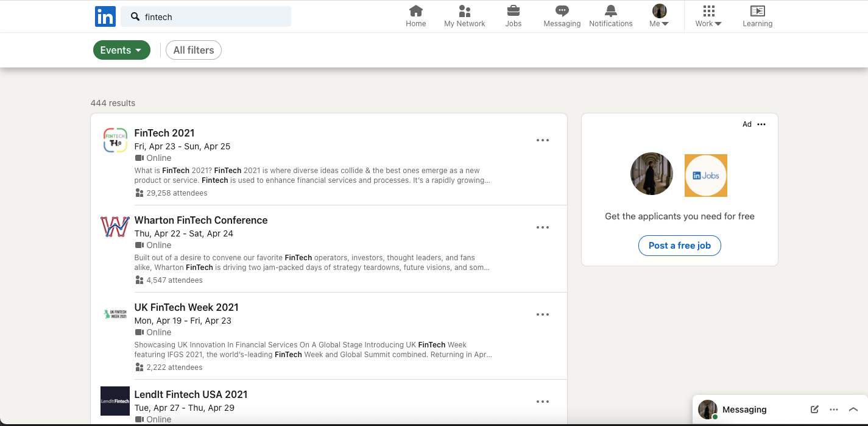Open the All filters panel
868x426 pixels.
(x=193, y=50)
